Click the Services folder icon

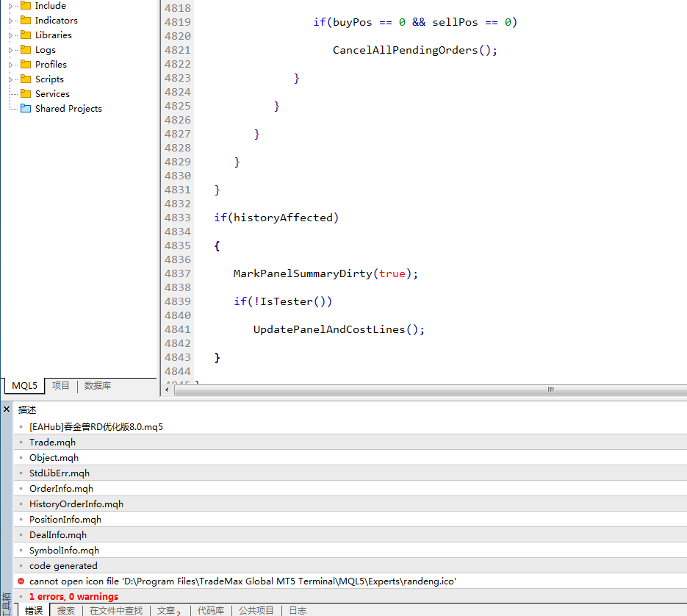26,93
